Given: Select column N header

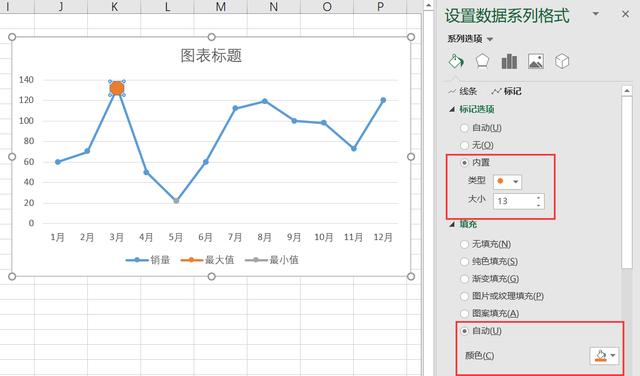Looking at the screenshot, I should [x=274, y=6].
